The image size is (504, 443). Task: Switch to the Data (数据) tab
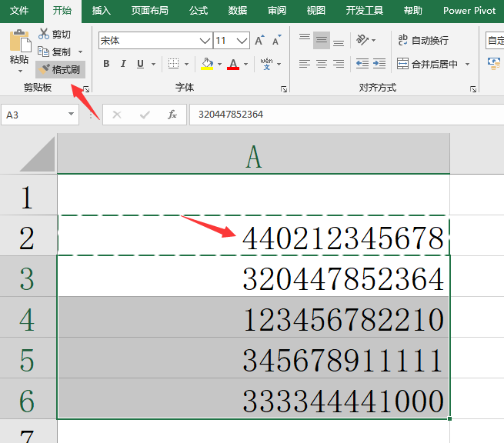pos(238,11)
